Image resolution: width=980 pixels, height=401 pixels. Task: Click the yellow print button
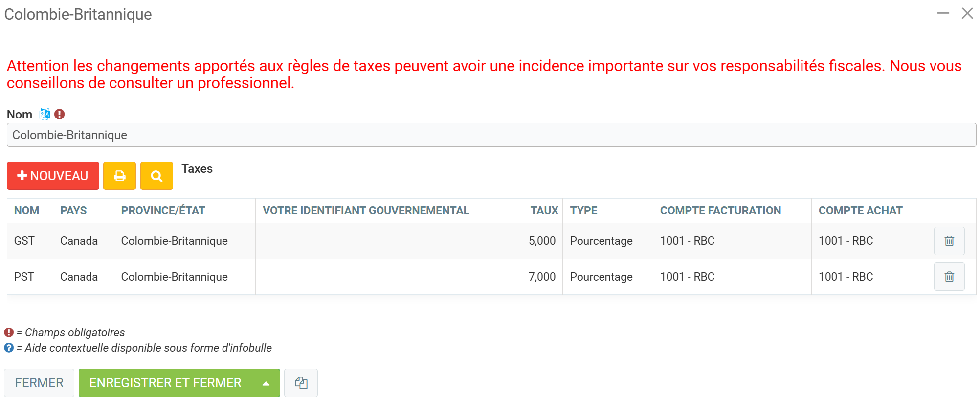(119, 176)
